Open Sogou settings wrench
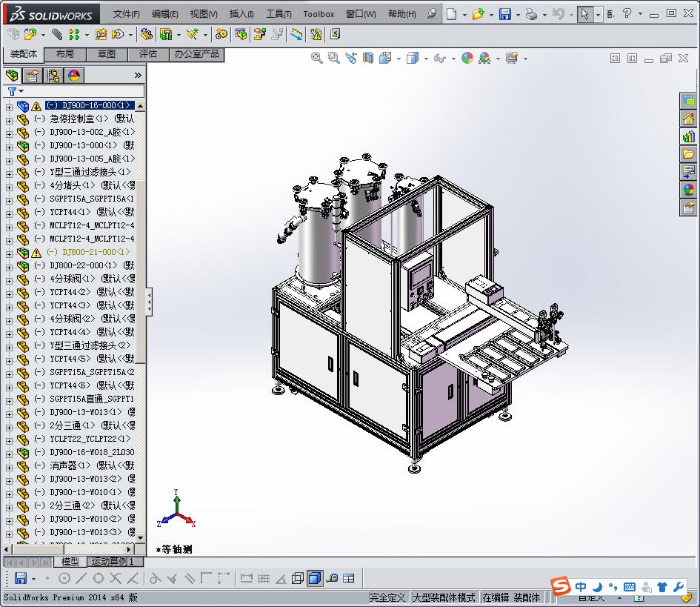The height and width of the screenshot is (607, 700). pos(679,586)
